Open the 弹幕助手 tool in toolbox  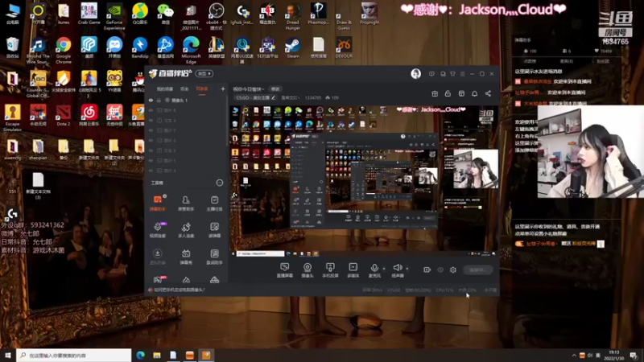(x=157, y=203)
